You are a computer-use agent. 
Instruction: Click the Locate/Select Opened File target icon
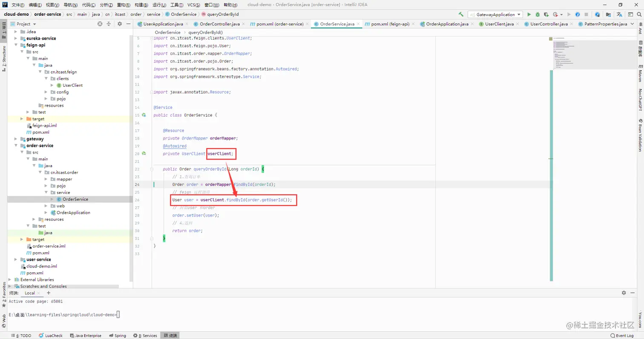100,24
